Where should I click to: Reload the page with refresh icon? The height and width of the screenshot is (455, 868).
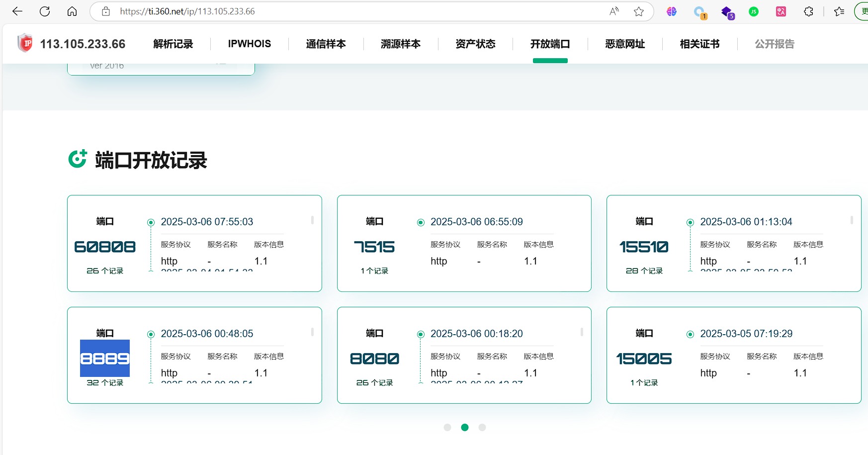click(x=45, y=11)
